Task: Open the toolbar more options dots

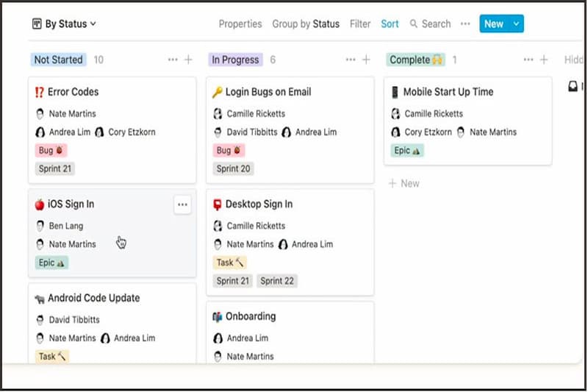Action: pyautogui.click(x=465, y=24)
